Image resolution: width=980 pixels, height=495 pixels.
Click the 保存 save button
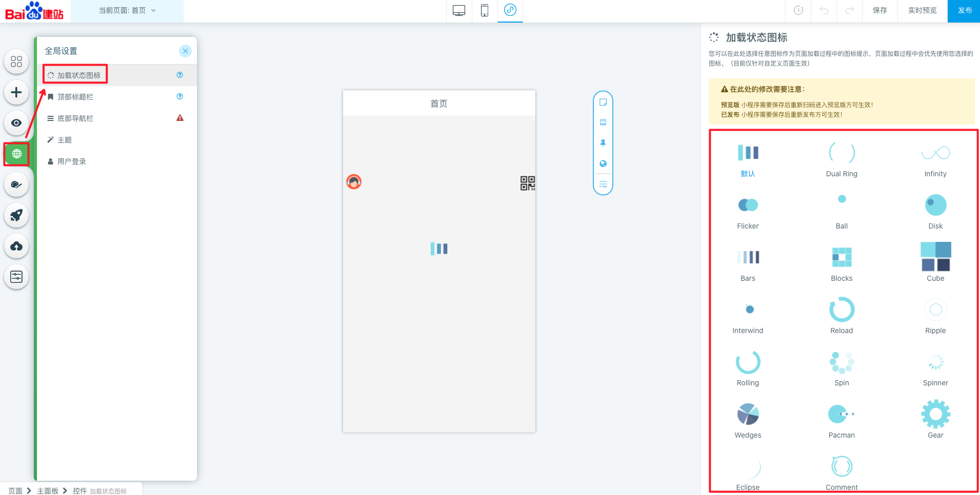pyautogui.click(x=879, y=10)
